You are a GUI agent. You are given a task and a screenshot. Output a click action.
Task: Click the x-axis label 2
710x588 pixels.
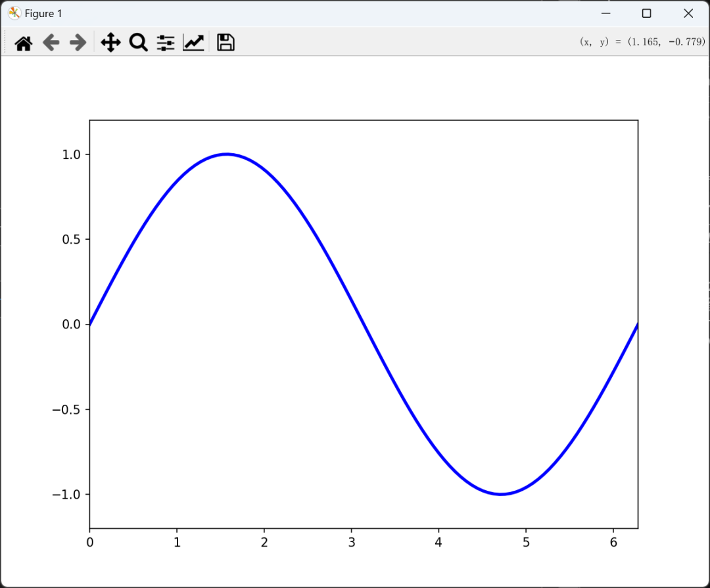(264, 542)
